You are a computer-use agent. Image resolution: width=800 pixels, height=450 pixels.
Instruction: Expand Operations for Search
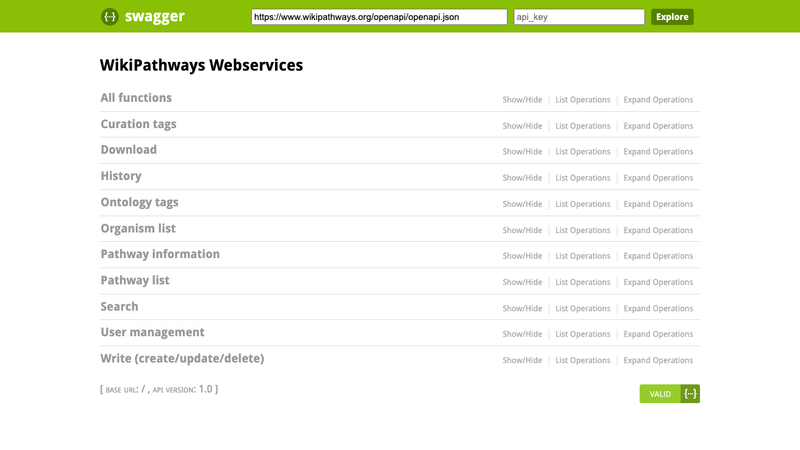click(x=658, y=308)
